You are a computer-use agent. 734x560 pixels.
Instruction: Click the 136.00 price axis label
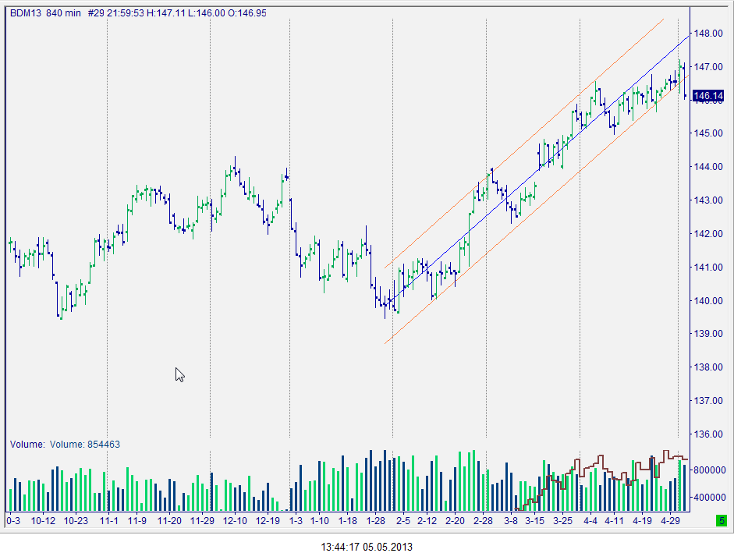708,434
